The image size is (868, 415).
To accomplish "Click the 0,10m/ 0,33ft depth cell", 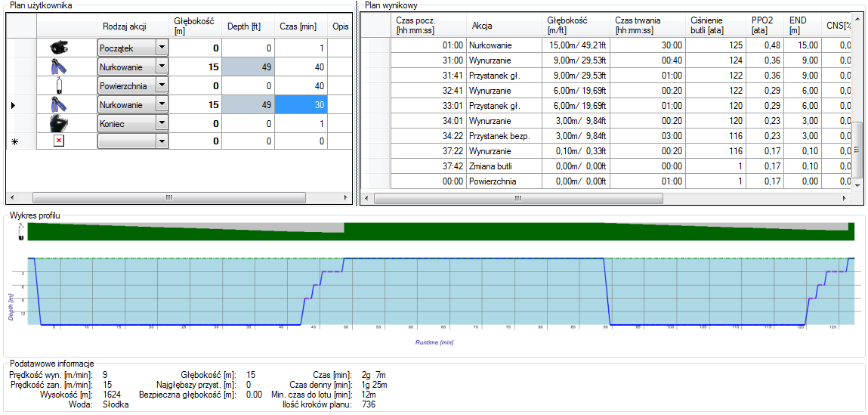I will pyautogui.click(x=576, y=150).
